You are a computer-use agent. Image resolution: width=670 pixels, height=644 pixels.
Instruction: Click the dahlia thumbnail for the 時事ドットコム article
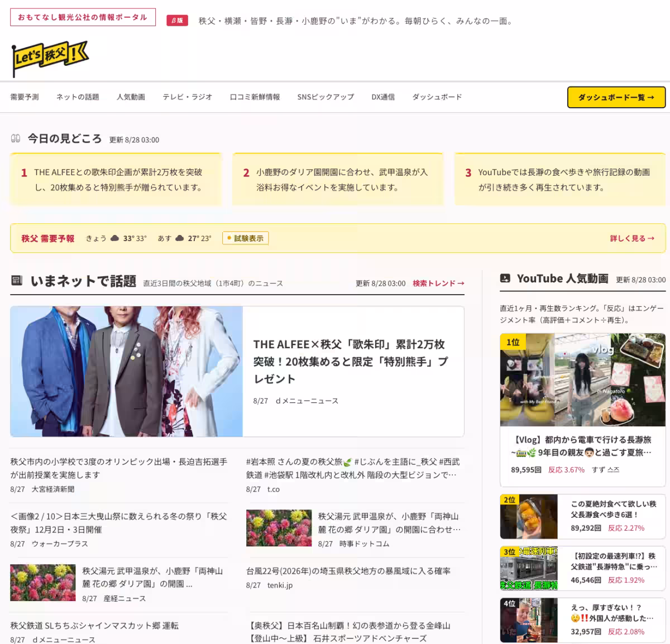click(x=279, y=527)
